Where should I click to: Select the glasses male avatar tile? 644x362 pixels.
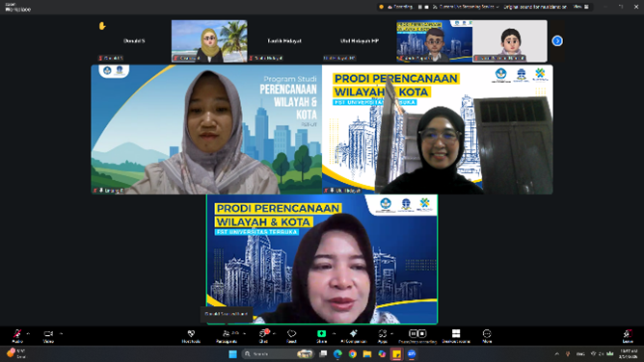coord(435,41)
